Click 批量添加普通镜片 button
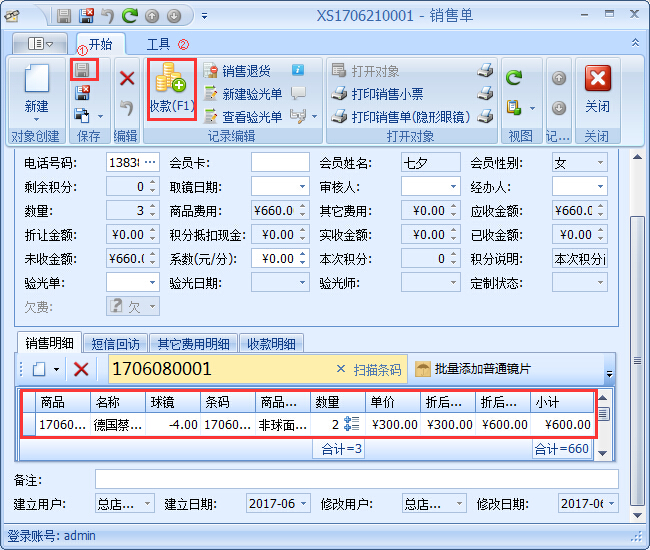Viewport: 650px width, 550px height. (473, 368)
